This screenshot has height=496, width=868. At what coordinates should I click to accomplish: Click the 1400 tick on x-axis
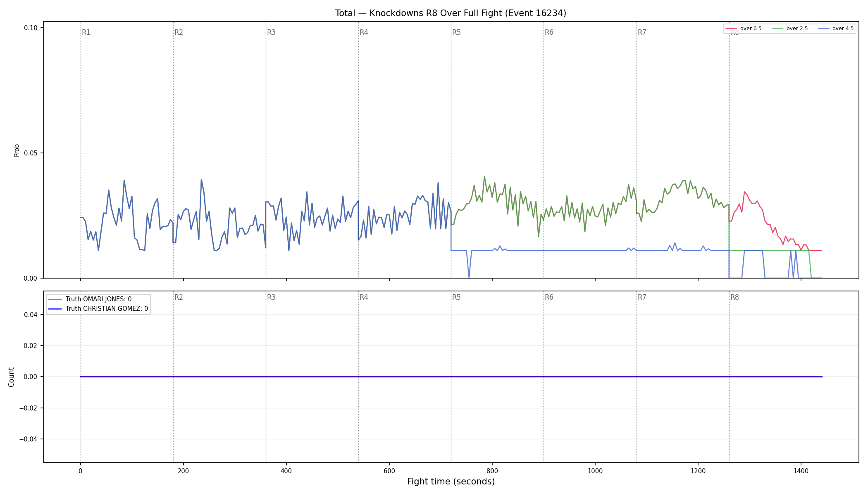coord(801,471)
